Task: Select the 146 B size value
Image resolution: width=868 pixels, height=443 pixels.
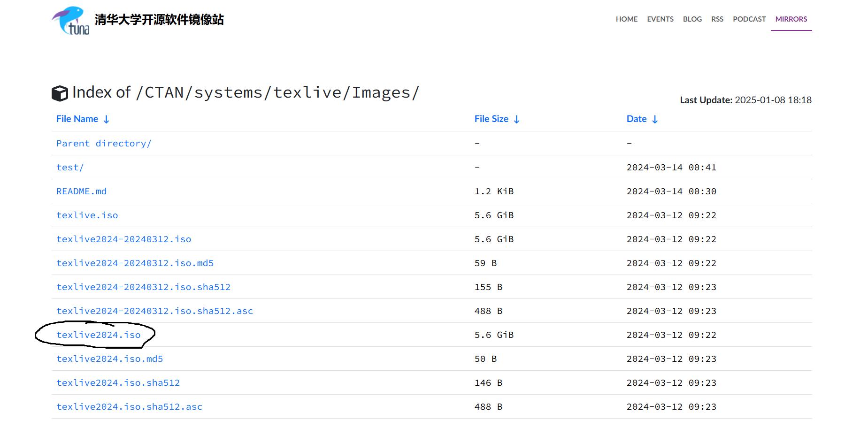Action: tap(489, 383)
